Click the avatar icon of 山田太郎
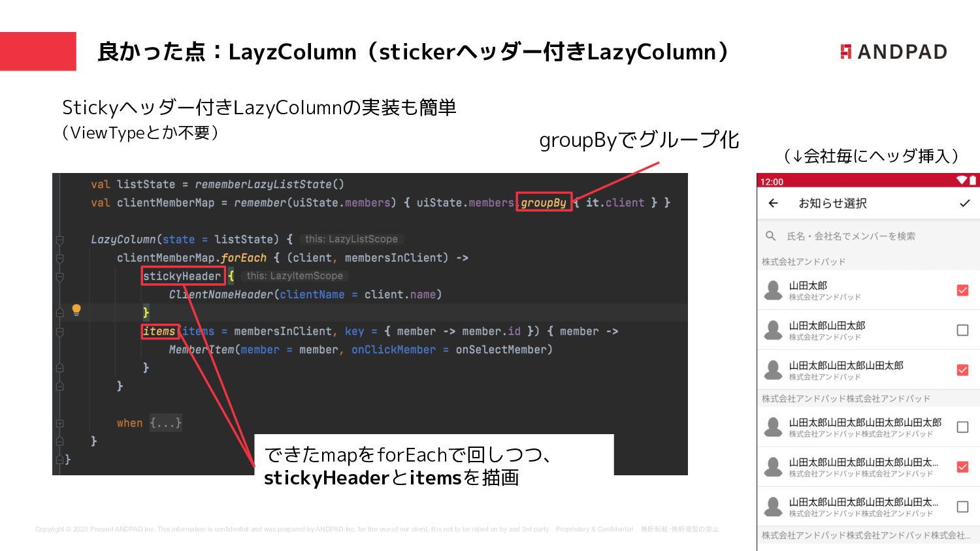Screen dimensions: 980x551 click(774, 291)
